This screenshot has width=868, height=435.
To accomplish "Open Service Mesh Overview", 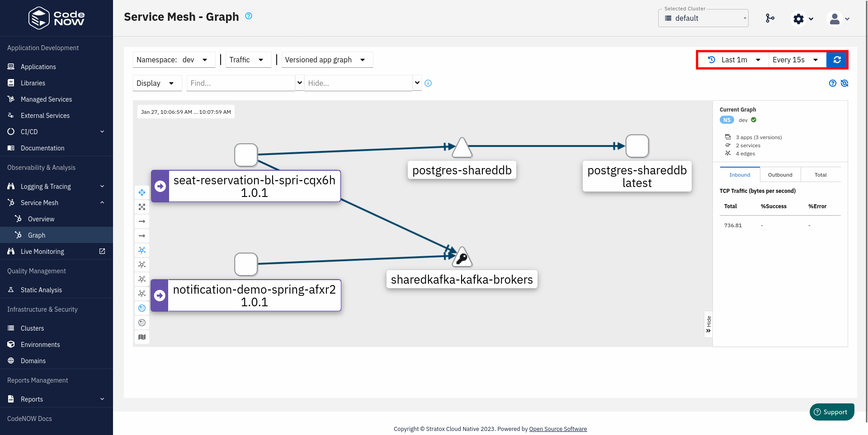I will 57,219.
